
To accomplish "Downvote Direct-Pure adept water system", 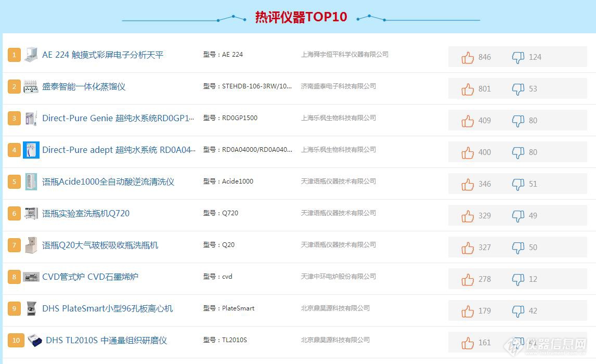I will pyautogui.click(x=518, y=152).
